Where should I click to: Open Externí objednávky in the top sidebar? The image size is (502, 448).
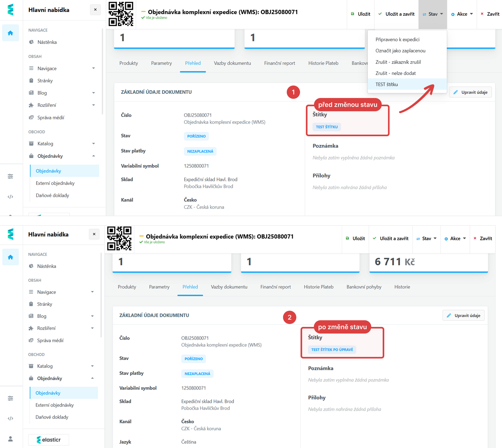click(55, 183)
